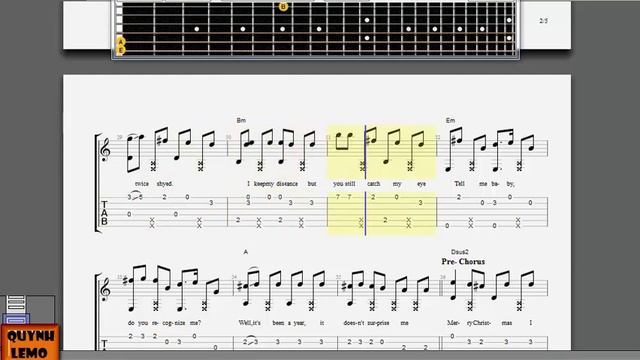Click the lyric syllable "by,"

pos(510,184)
